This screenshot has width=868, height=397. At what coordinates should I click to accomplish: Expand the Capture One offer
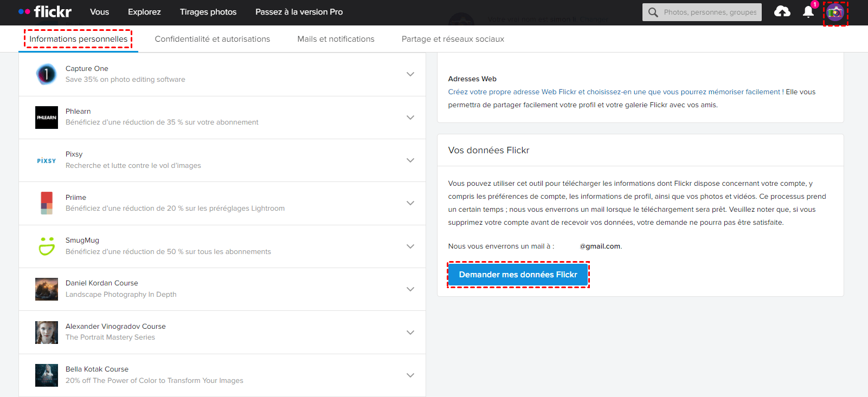pos(410,74)
